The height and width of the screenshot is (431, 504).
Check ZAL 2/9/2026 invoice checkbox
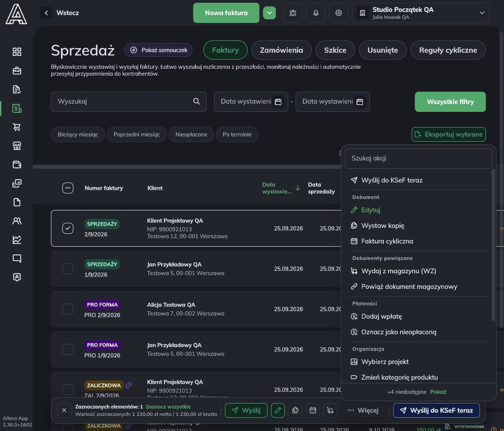point(67,390)
